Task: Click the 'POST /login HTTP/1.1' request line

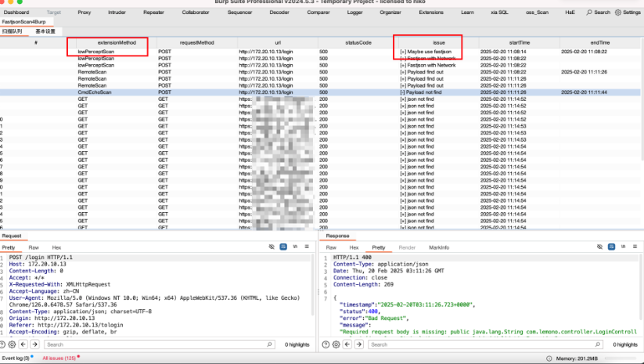Action: point(41,258)
